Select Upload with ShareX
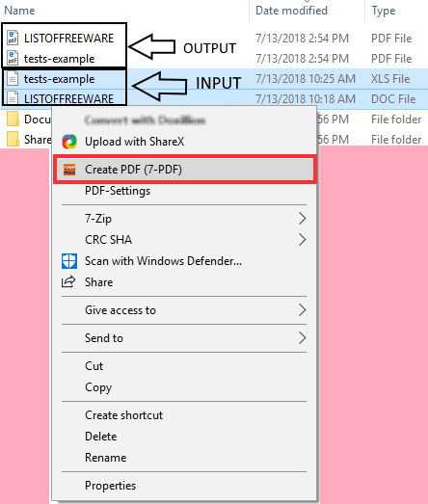This screenshot has height=504, width=428. pos(134,142)
